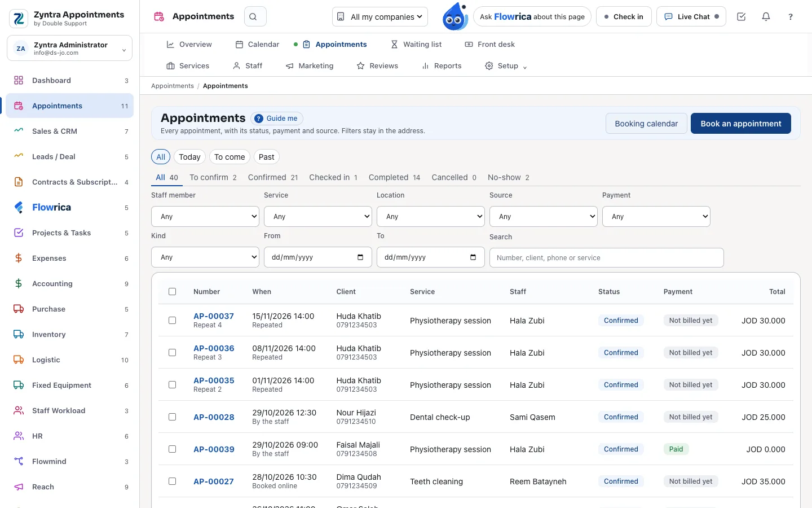This screenshot has height=508, width=812.
Task: Check the box for appointment AP-00036
Action: point(173,352)
